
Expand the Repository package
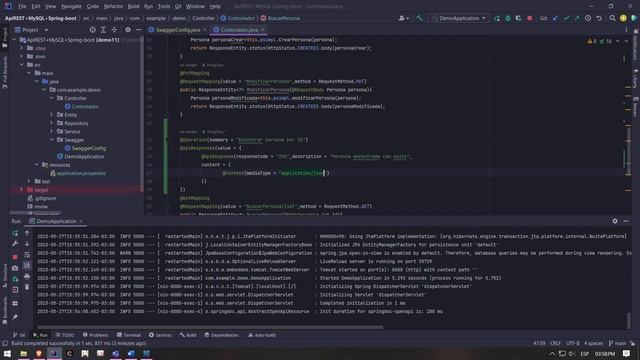52,123
